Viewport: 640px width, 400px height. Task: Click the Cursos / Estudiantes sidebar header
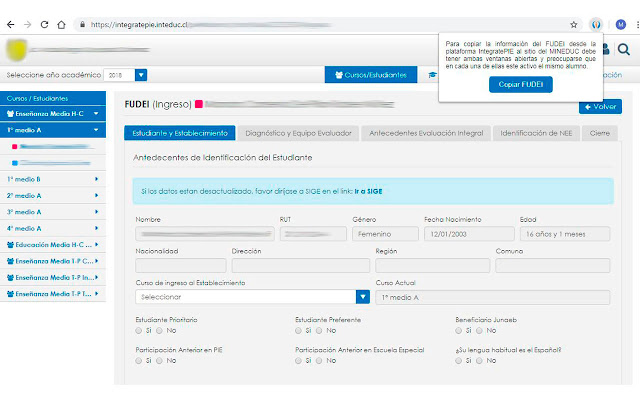[x=53, y=98]
